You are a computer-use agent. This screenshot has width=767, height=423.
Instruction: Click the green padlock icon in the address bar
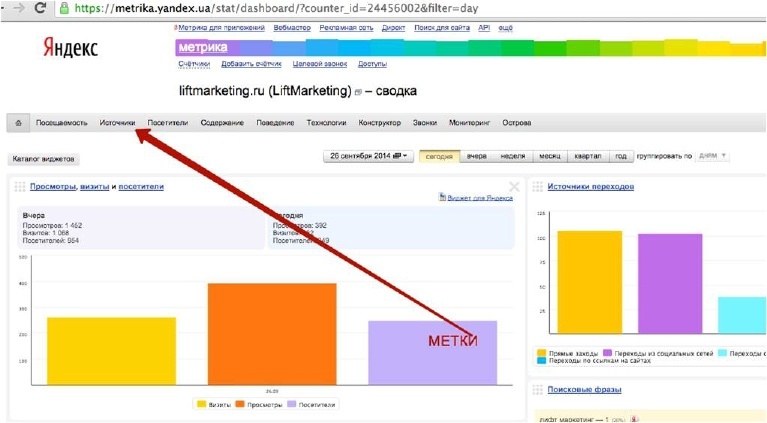pos(65,8)
